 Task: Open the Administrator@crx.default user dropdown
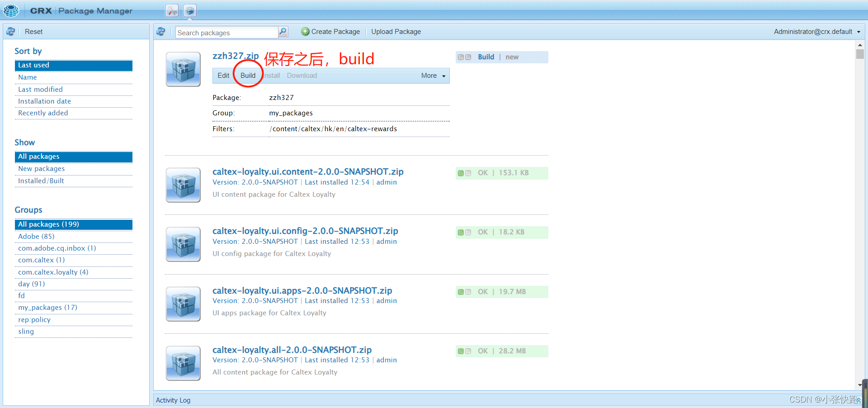point(817,32)
